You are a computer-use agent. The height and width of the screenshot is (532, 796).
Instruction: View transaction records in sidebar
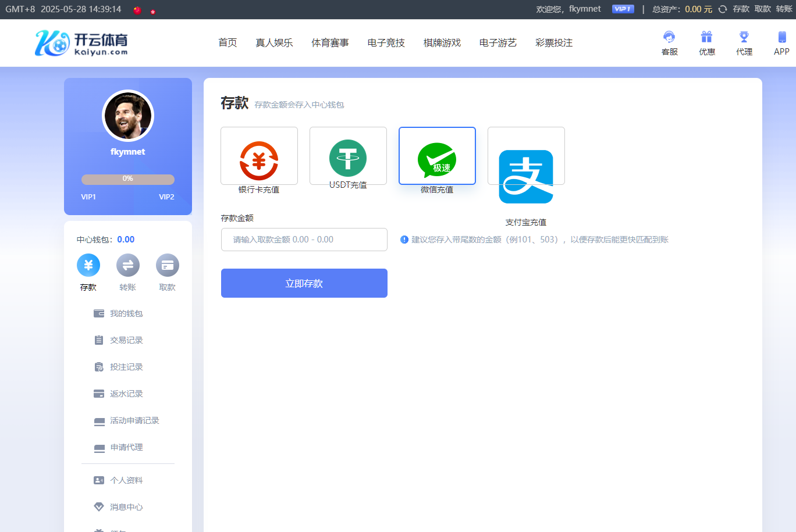click(126, 340)
